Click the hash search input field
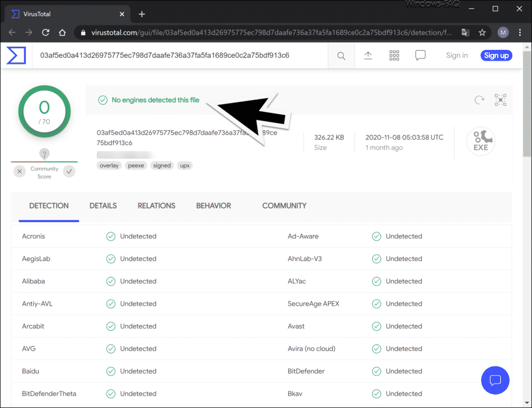The height and width of the screenshot is (408, 532). tap(180, 55)
